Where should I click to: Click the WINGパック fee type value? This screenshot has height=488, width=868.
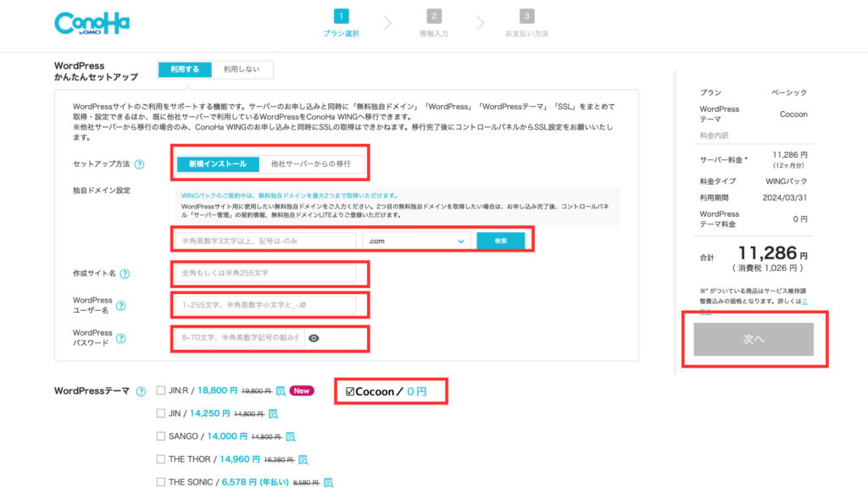[786, 181]
